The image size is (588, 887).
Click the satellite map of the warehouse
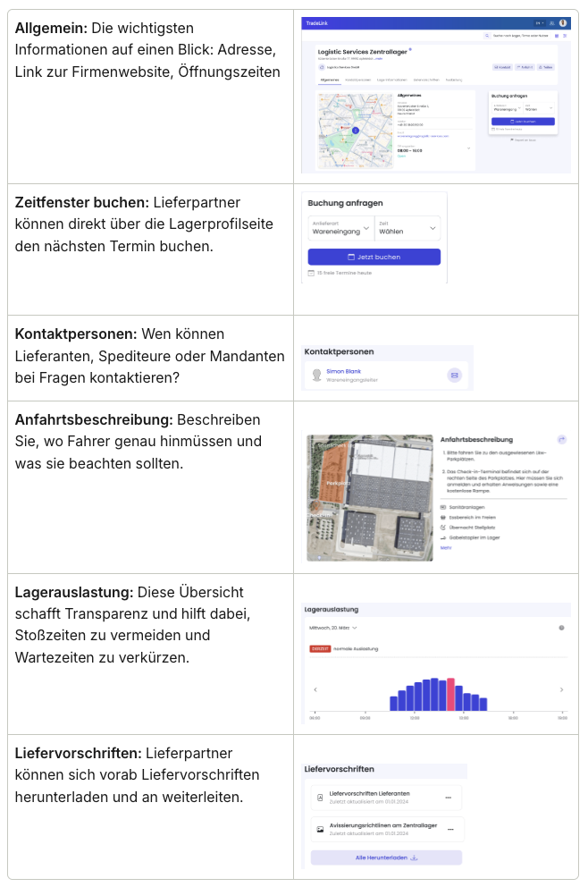point(369,497)
